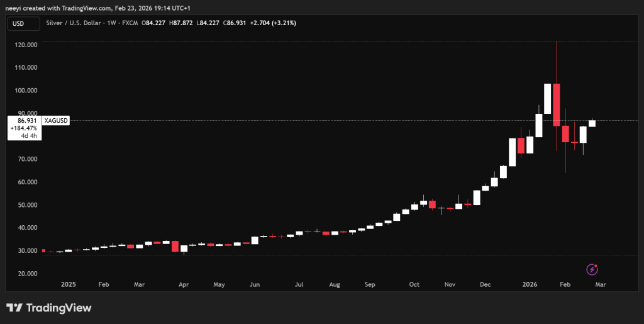Image resolution: width=644 pixels, height=324 pixels.
Task: Click the XAGUSD price line label
Action: point(56,120)
